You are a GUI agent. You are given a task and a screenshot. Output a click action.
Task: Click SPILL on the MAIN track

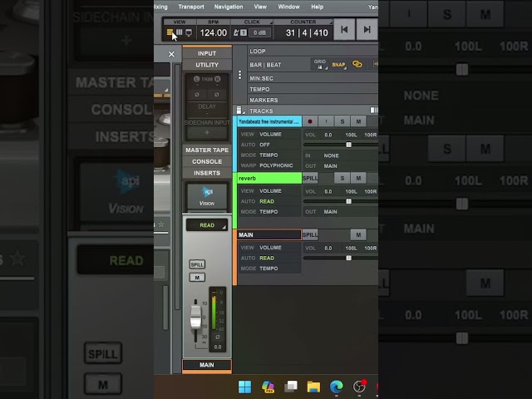pyautogui.click(x=310, y=234)
